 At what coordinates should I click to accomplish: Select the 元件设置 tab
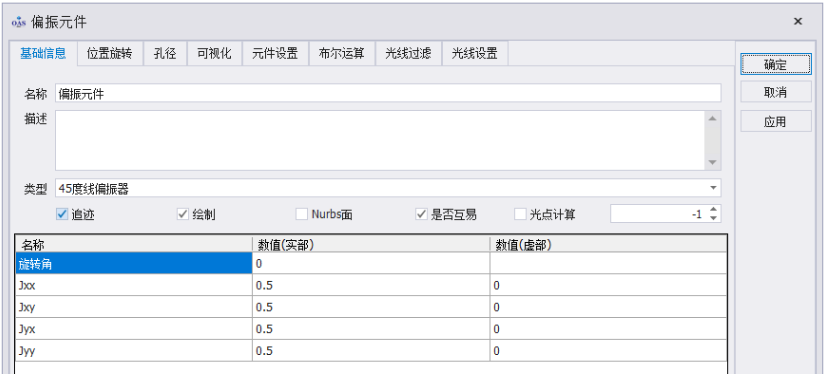276,53
